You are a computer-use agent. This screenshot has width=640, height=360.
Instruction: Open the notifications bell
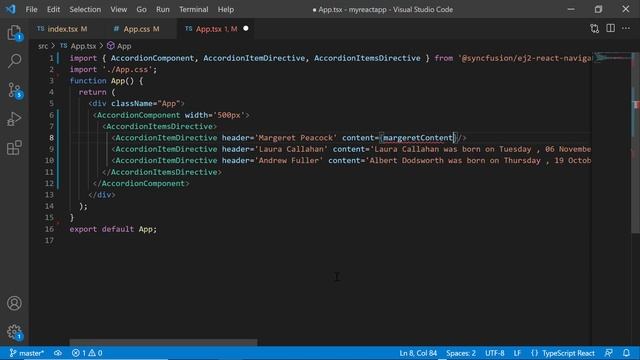(627, 353)
